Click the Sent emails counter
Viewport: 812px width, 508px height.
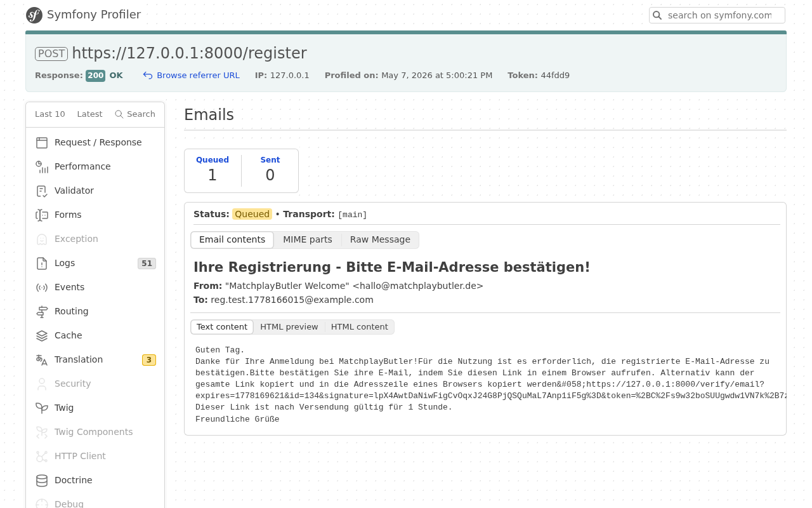pos(270,170)
